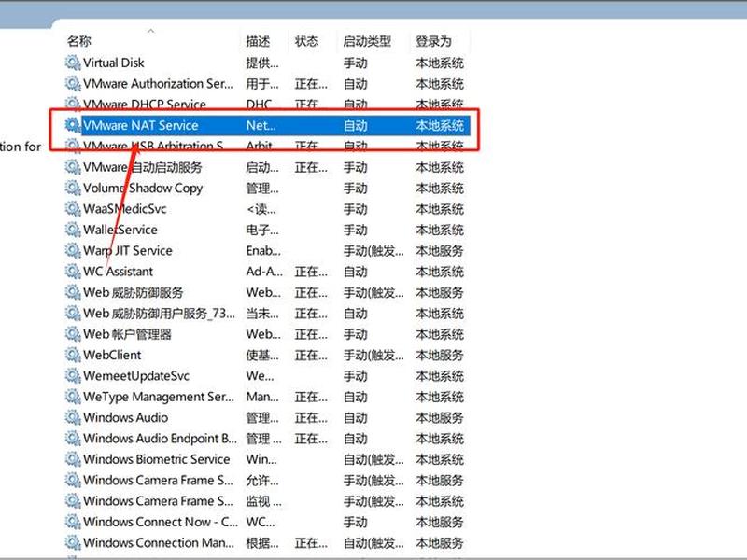The width and height of the screenshot is (747, 560).
Task: Click 自动 startup type of VMware NAT Service
Action: (x=356, y=125)
